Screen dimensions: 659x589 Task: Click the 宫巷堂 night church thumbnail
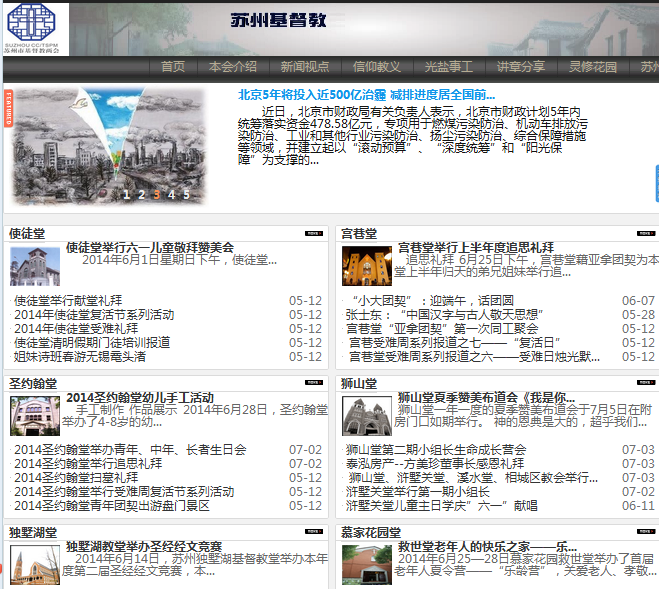coord(367,267)
